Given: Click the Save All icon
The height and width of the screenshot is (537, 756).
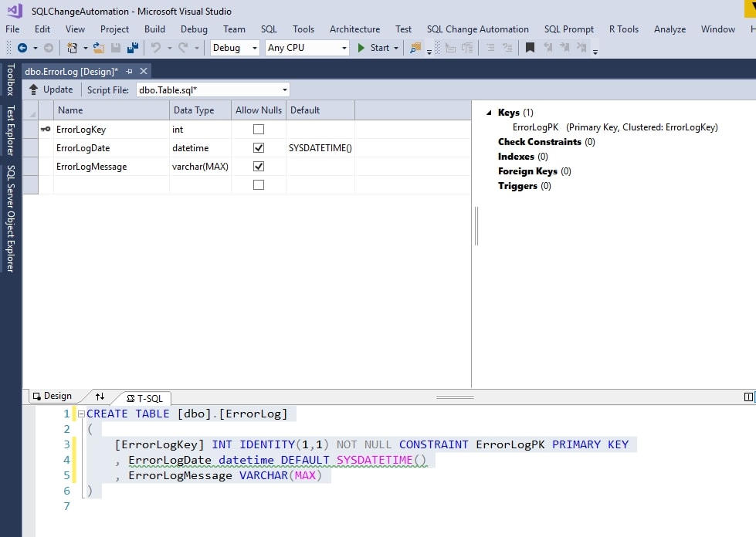Looking at the screenshot, I should point(133,48).
